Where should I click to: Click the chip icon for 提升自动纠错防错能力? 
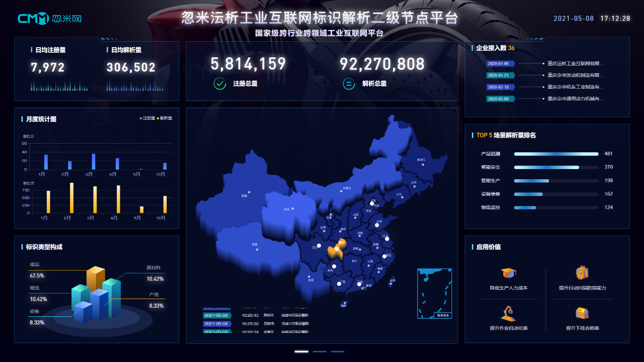click(583, 274)
